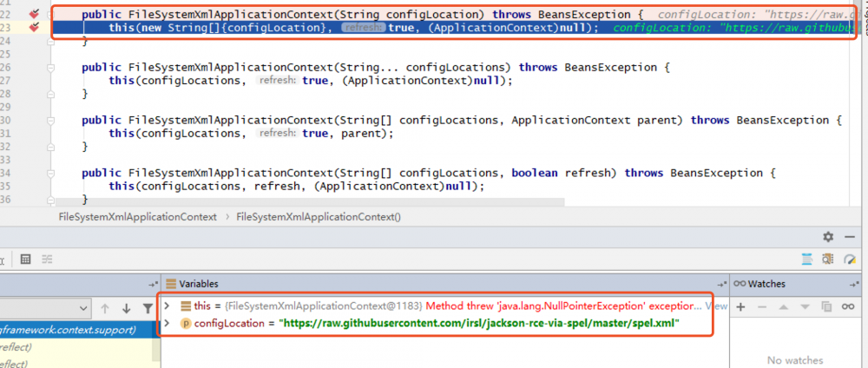Collapse boolean refresh constructor at line 34
The image size is (868, 368).
[51, 173]
